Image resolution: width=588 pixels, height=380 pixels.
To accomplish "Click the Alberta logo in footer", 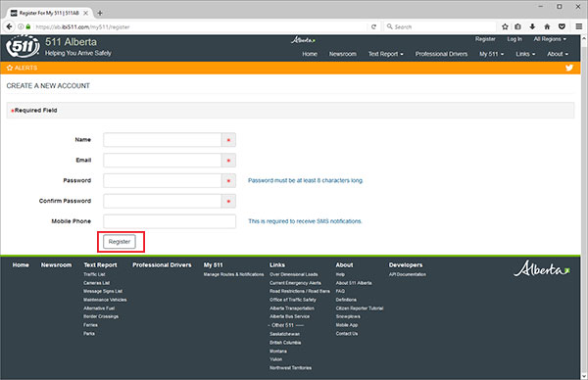I will (x=542, y=268).
